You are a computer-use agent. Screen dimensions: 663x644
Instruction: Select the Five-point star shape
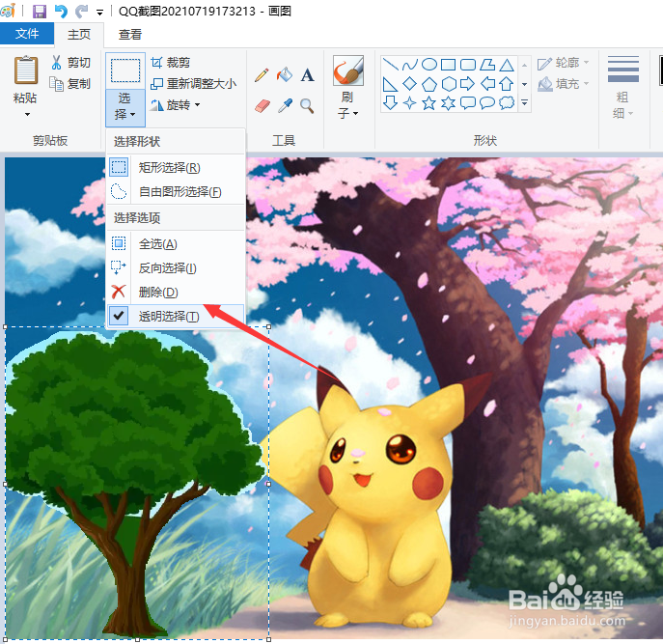tap(429, 102)
